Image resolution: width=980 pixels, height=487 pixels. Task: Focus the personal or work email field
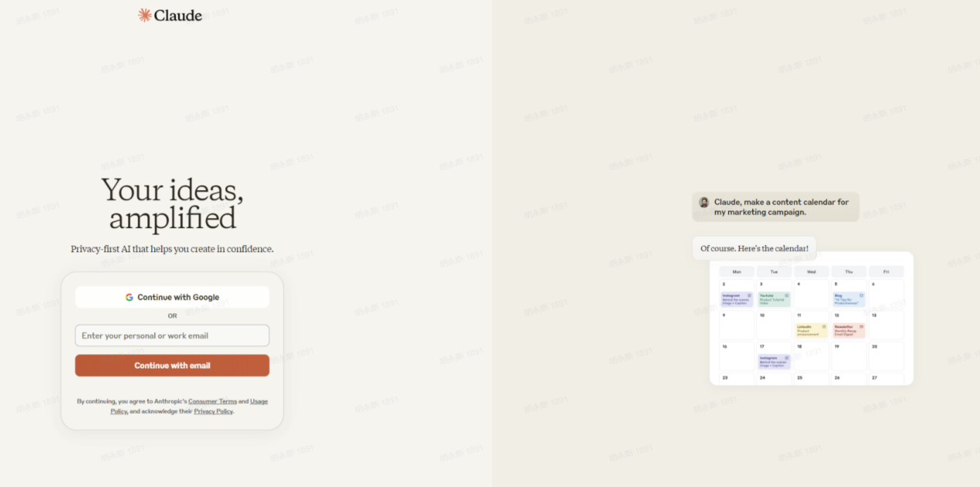172,336
